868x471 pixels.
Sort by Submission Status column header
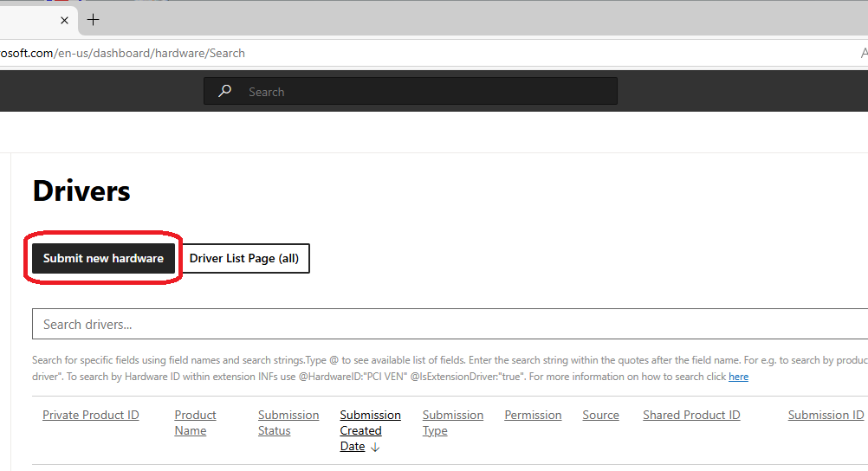pyautogui.click(x=288, y=423)
